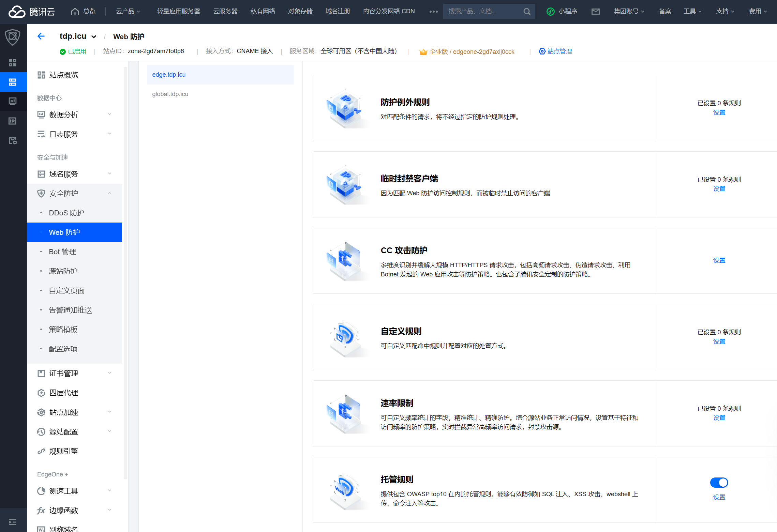Open the 总览 home icon
The height and width of the screenshot is (532, 777).
tap(75, 12)
